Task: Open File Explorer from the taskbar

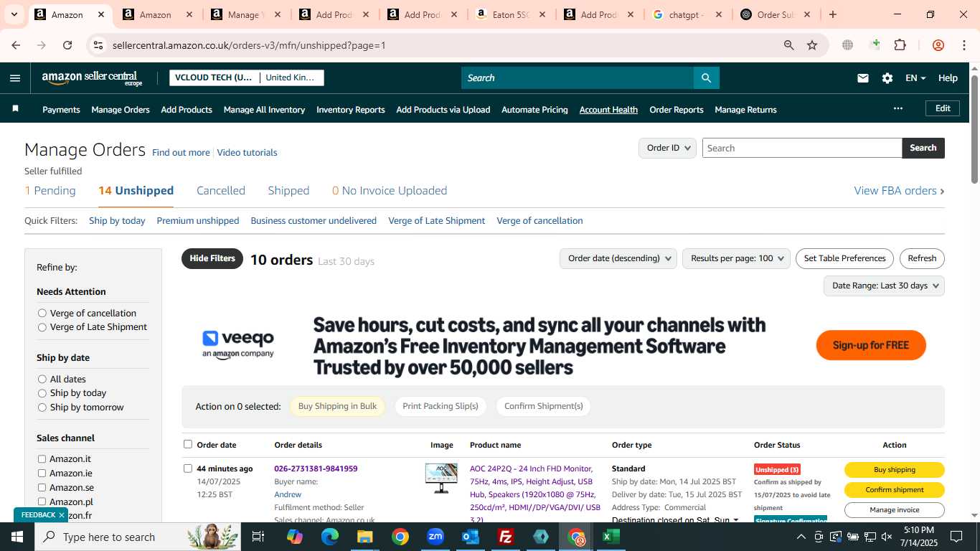Action: (365, 537)
